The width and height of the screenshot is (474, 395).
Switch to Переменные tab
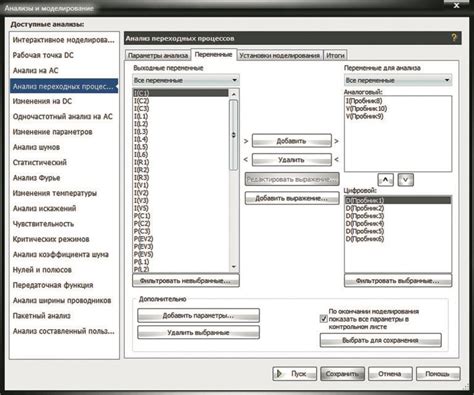[213, 54]
